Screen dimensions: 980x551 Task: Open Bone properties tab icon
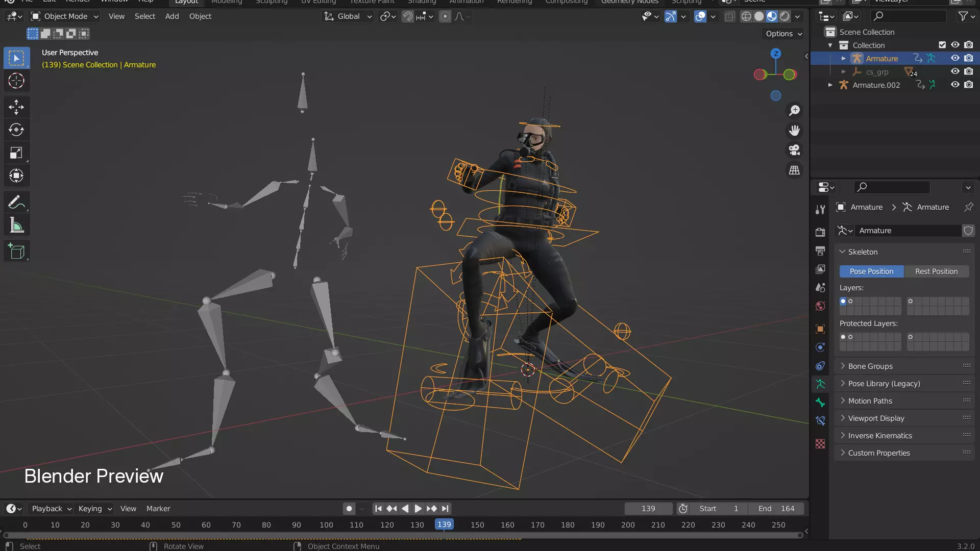820,403
